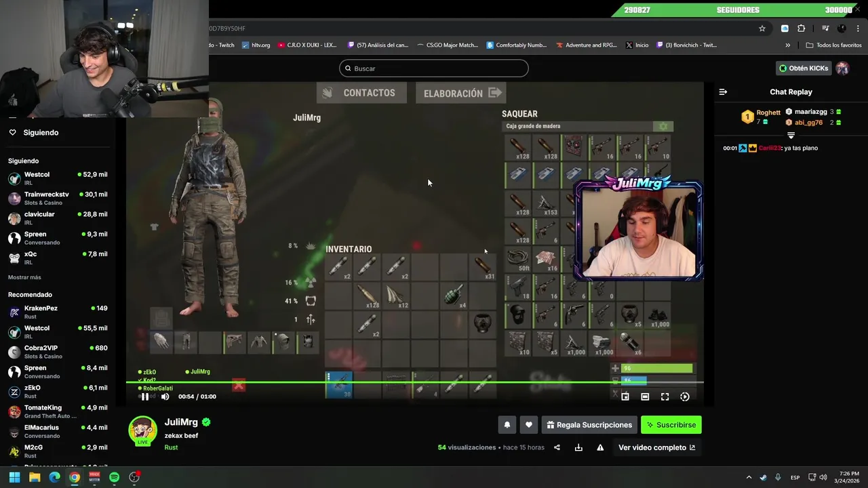
Task: Click the Carili23 username in chat
Action: click(x=770, y=148)
